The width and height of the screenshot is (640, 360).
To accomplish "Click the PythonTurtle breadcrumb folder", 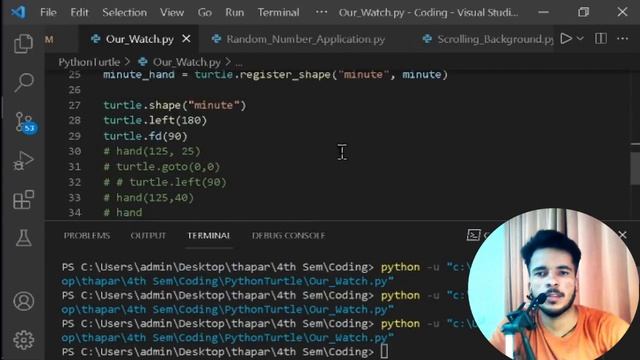I will tap(89, 62).
